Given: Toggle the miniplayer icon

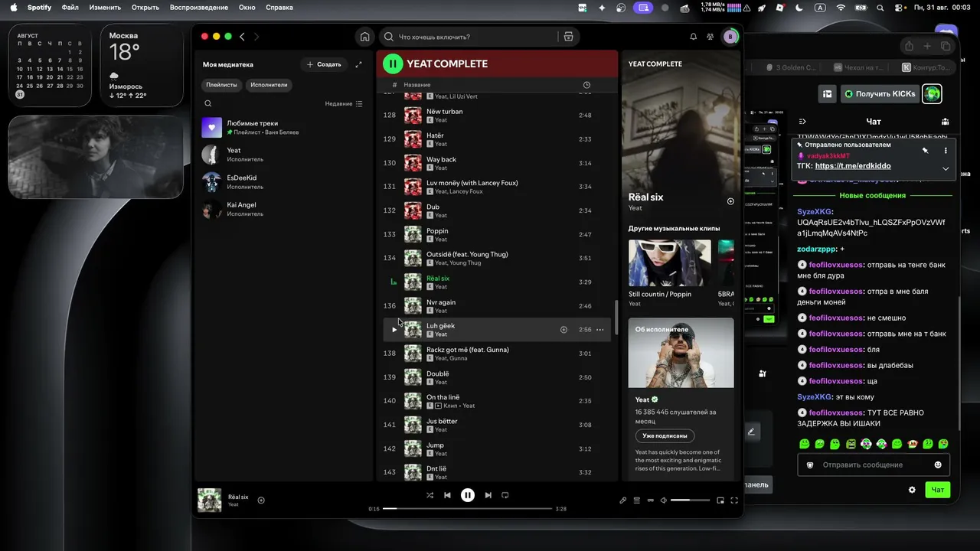Looking at the screenshot, I should 720,500.
